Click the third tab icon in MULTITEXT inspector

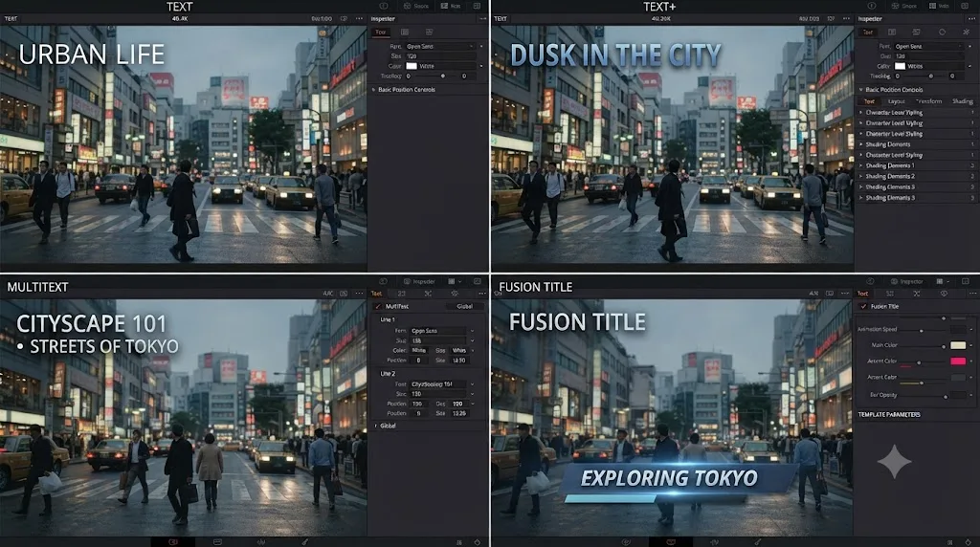point(428,294)
